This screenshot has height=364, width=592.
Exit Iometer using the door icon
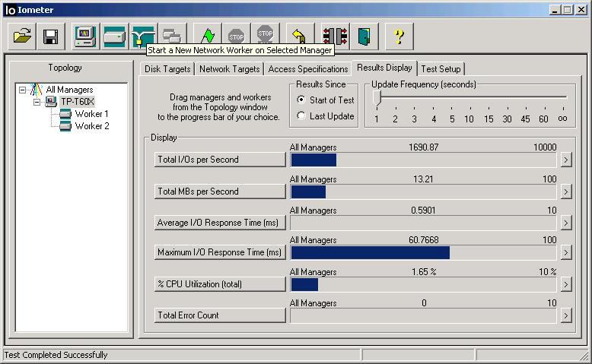pyautogui.click(x=364, y=36)
